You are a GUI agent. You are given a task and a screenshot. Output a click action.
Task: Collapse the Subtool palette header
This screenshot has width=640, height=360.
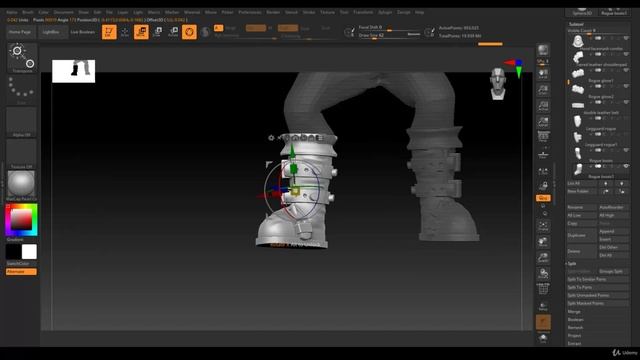click(576, 24)
